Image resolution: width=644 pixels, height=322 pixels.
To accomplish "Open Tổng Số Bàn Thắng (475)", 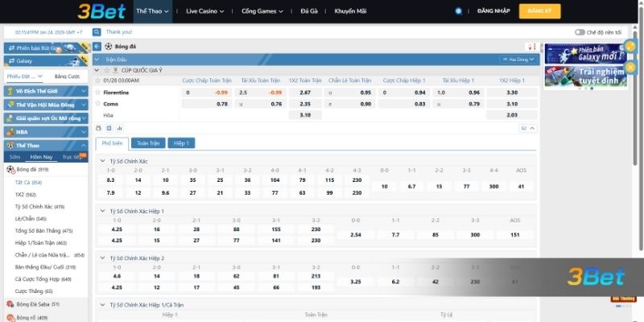I will point(43,231).
